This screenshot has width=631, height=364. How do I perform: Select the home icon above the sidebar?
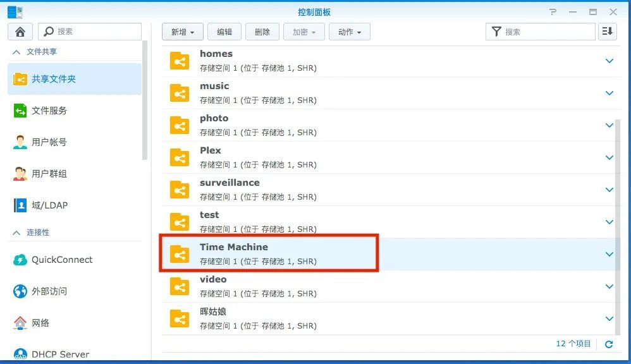(20, 31)
